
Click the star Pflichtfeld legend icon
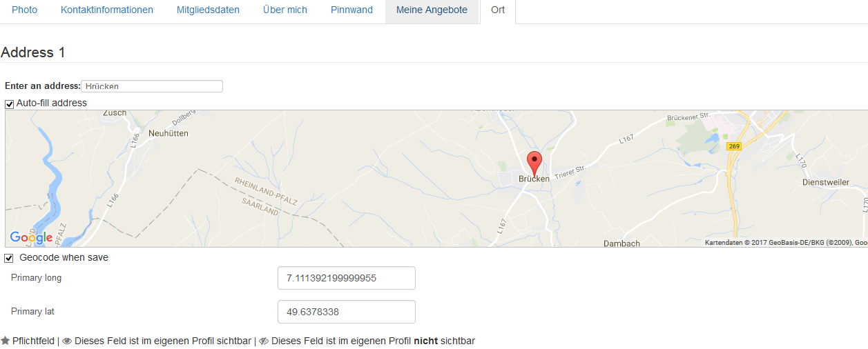point(6,341)
